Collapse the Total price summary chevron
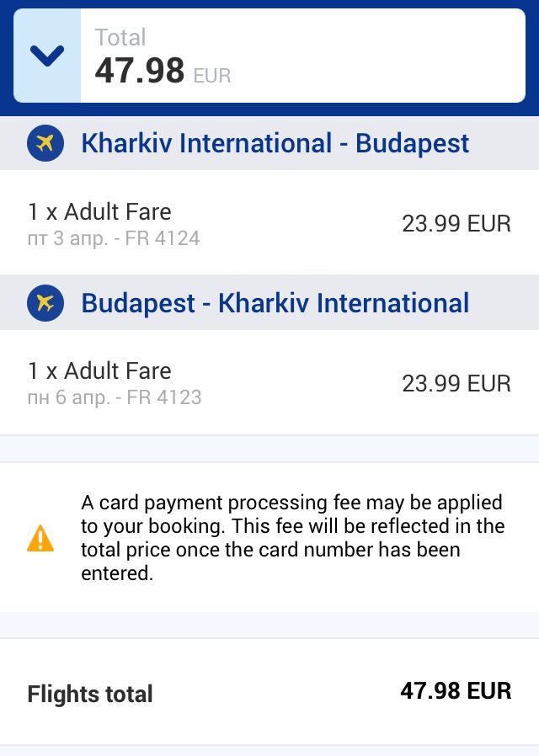The image size is (539, 756). [47, 56]
